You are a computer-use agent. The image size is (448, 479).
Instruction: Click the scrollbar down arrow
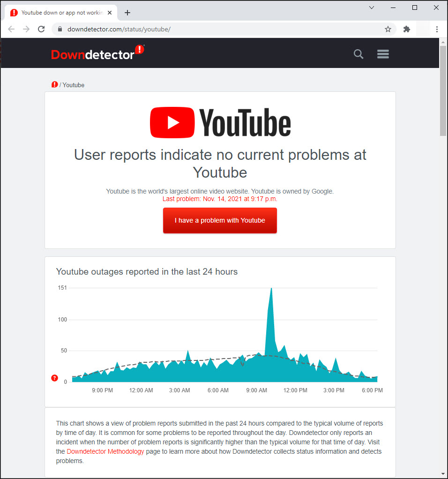tap(443, 474)
